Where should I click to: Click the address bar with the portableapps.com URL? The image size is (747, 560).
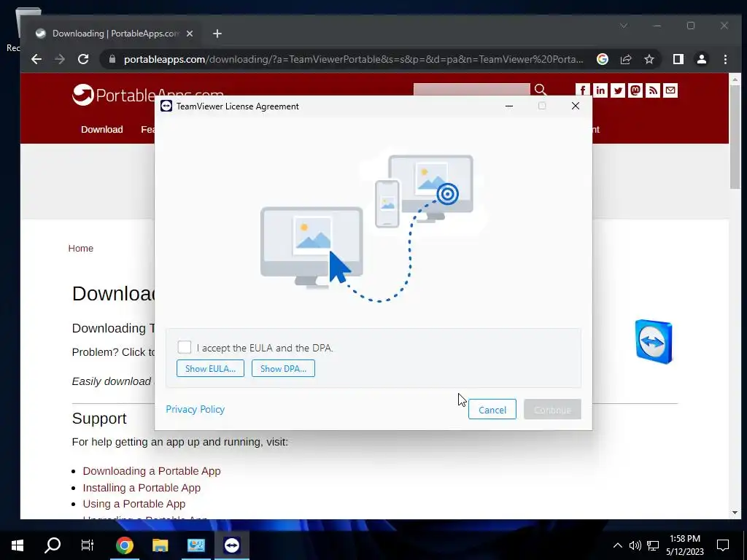point(352,59)
